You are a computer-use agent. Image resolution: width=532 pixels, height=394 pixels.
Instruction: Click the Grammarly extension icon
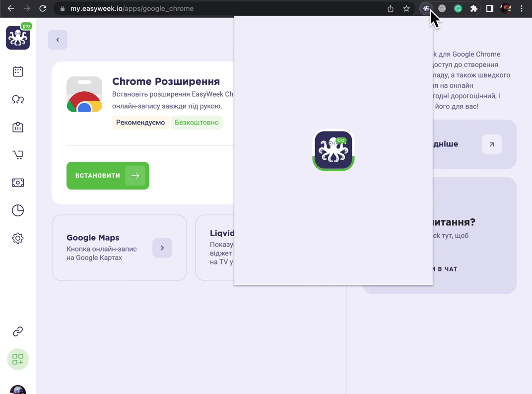click(x=458, y=8)
